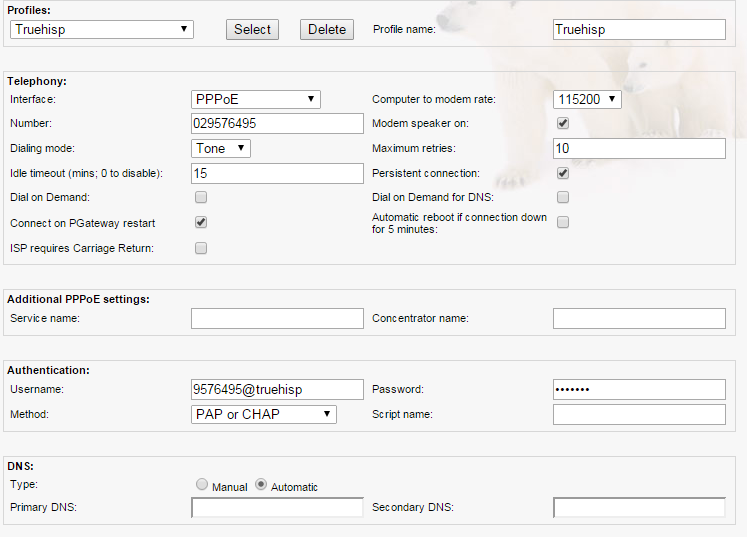
Task: Focus the Username input field
Action: tap(277, 389)
